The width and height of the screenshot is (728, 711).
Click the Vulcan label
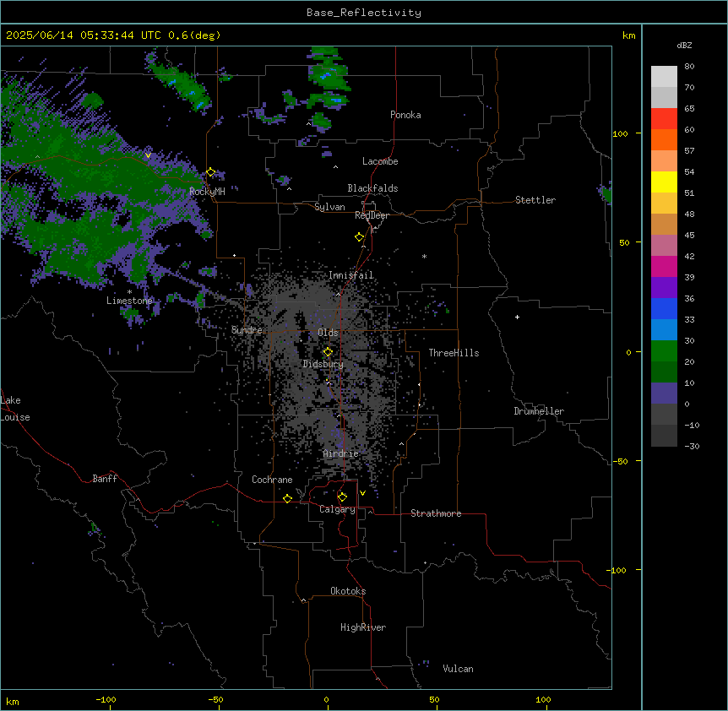458,669
